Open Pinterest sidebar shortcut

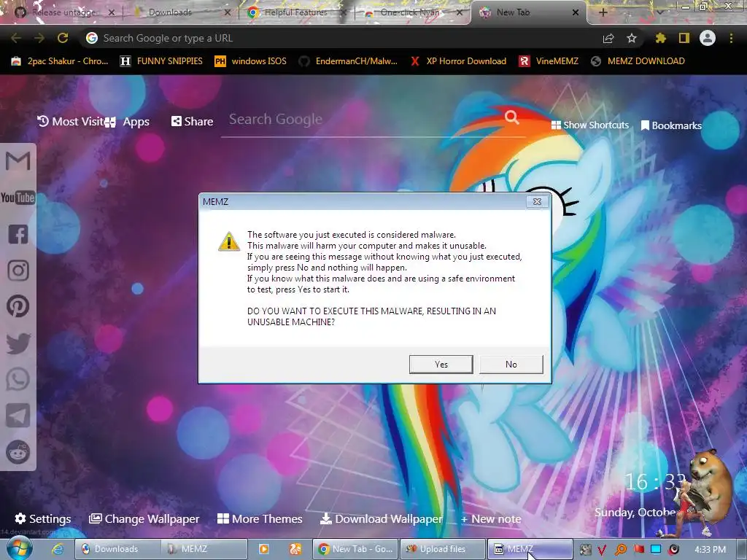pos(18,306)
